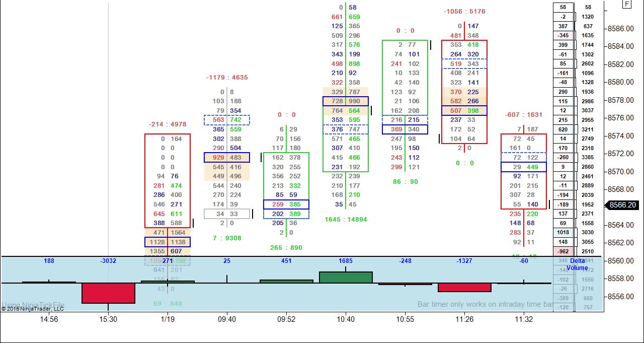Select the header -1056 : 5176
The height and width of the screenshot is (343, 644).
(464, 12)
